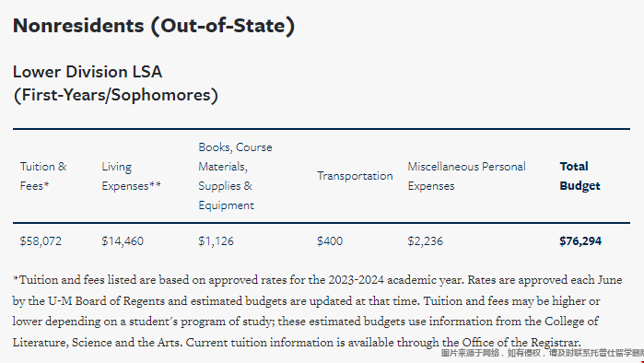Click the Living Expenses column header

pos(131,176)
